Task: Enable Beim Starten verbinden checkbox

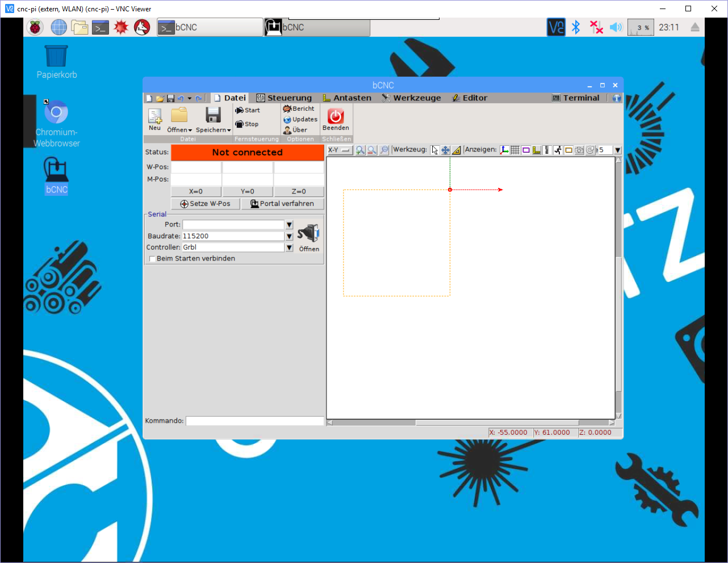Action: click(x=152, y=259)
